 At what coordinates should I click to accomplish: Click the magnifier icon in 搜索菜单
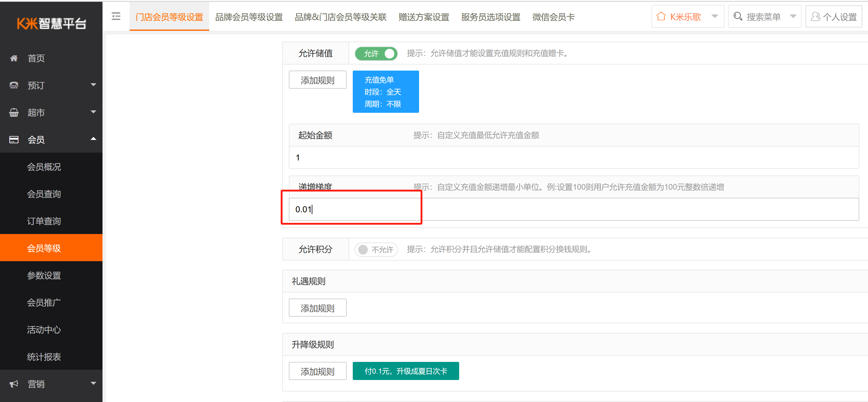[738, 16]
